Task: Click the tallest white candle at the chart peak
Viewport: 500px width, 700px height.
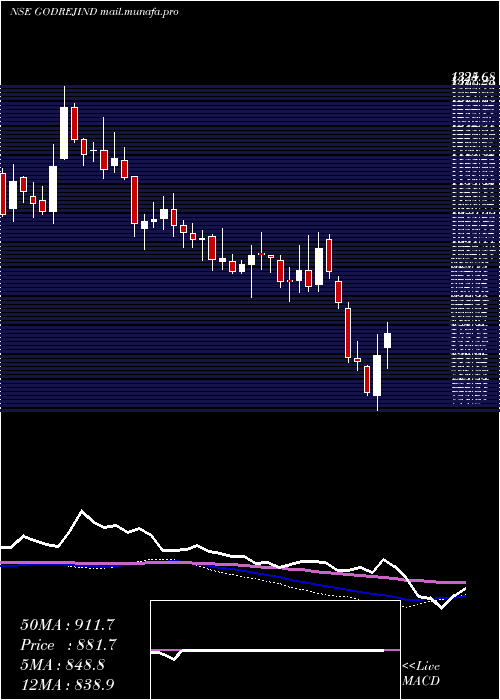Action: 64,133
